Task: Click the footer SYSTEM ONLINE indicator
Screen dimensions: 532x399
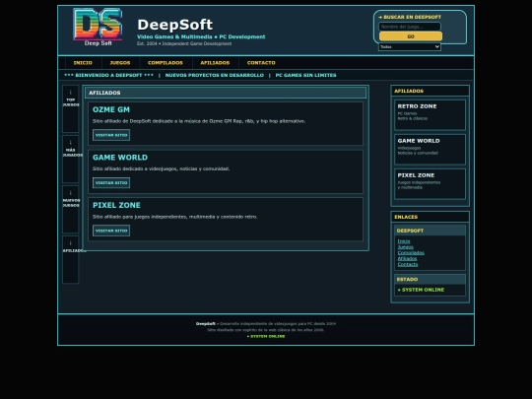Action: tap(266, 336)
